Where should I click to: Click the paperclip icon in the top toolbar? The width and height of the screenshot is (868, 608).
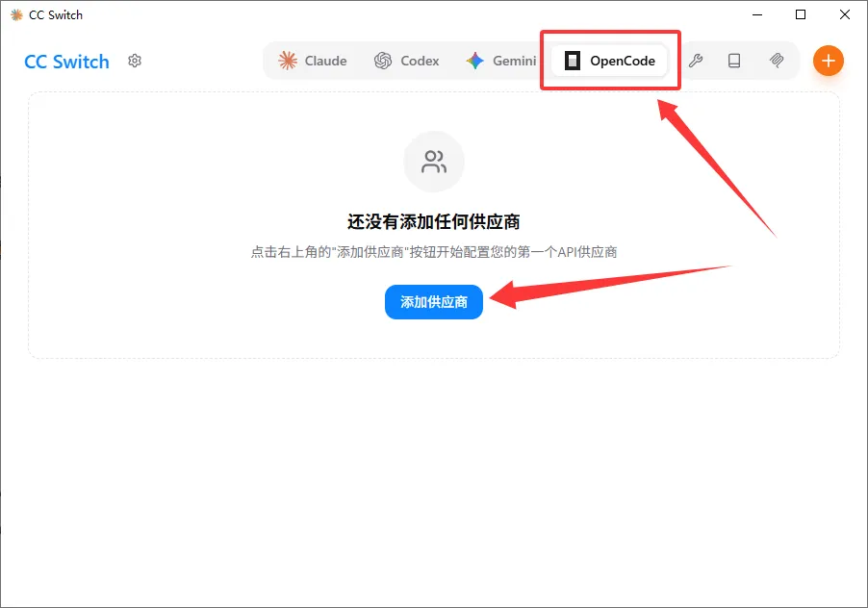[x=776, y=60]
